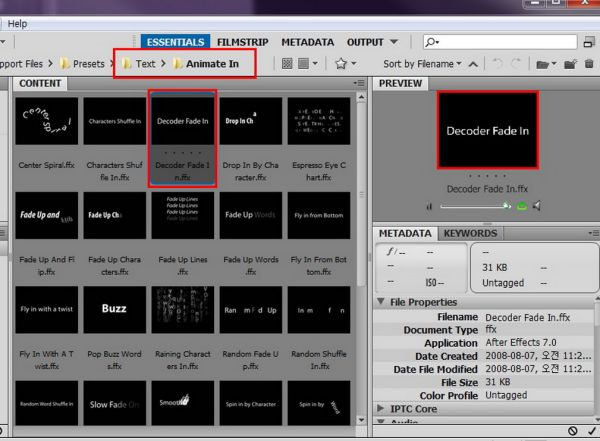Select the Fade Up And Flip preset
The image size is (600, 441).
click(47, 216)
